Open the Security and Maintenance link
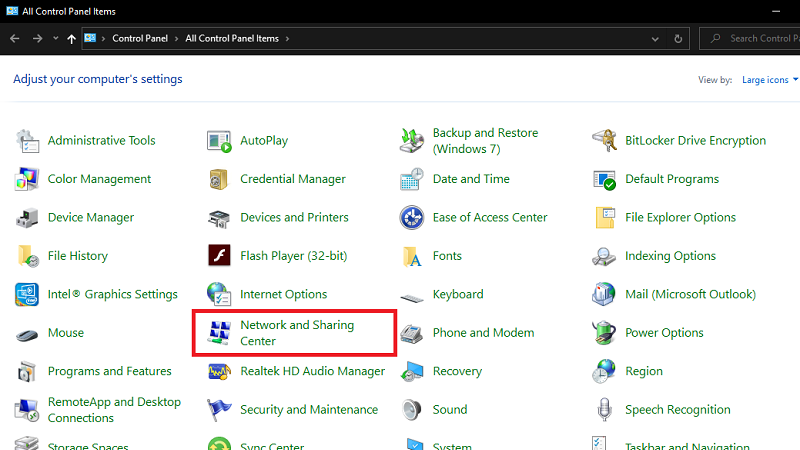 (x=309, y=409)
